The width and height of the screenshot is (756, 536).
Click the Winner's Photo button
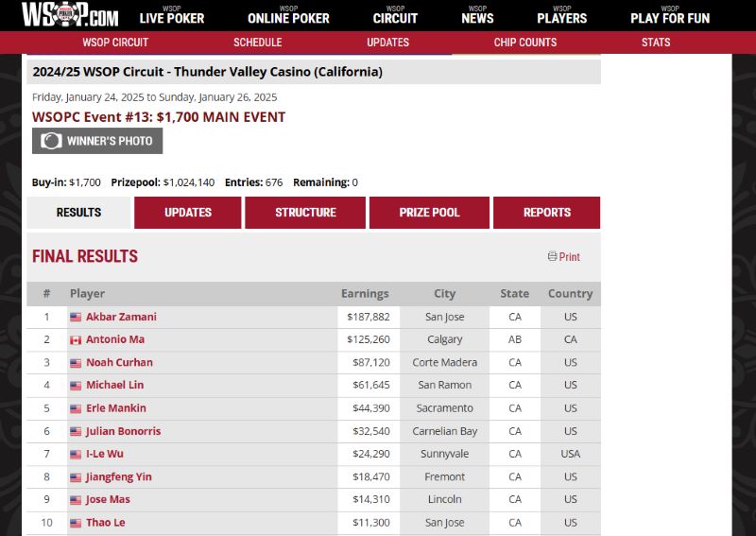pos(97,141)
